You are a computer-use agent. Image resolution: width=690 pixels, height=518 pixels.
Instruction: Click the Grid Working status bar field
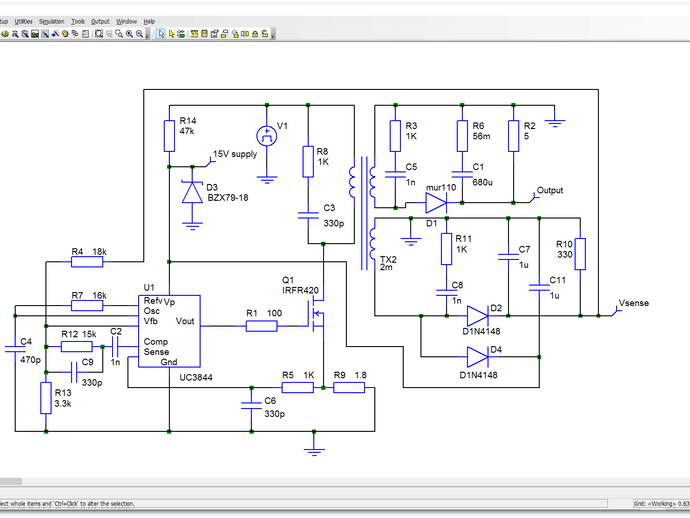(x=661, y=503)
